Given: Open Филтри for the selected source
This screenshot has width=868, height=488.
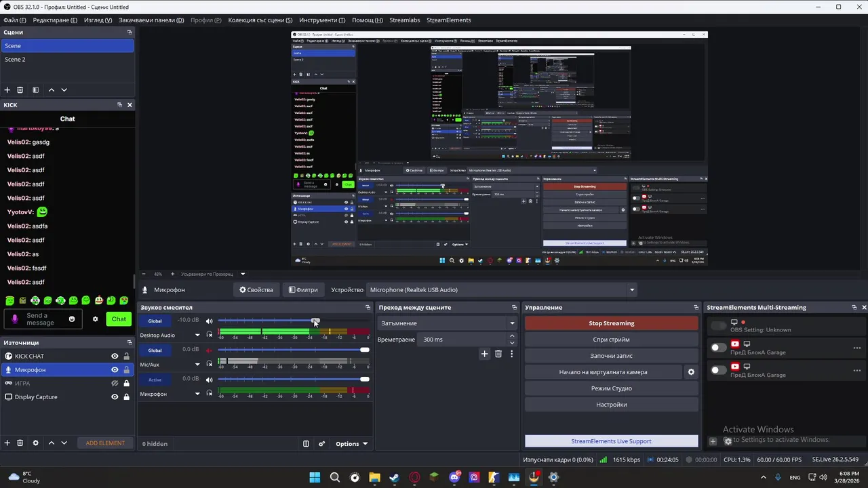Looking at the screenshot, I should [303, 290].
